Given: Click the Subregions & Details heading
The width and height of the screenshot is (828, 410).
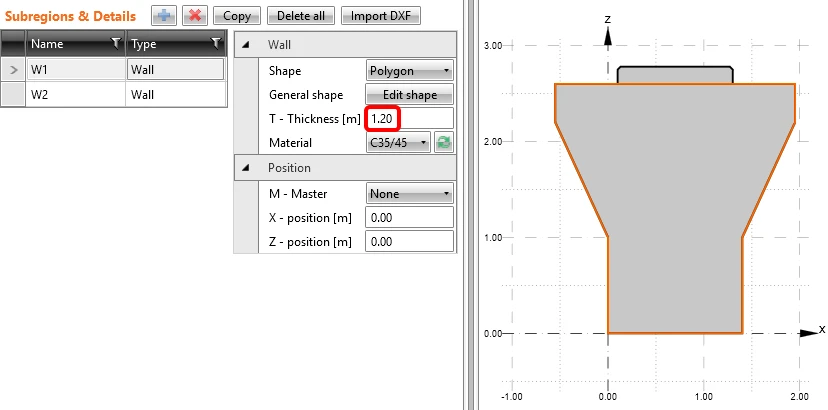Looking at the screenshot, I should pos(70,16).
